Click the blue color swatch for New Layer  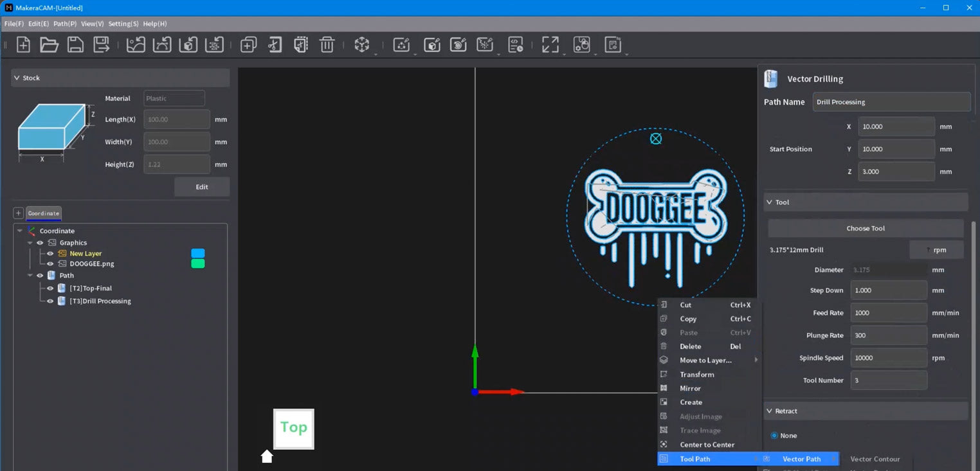[x=198, y=253]
